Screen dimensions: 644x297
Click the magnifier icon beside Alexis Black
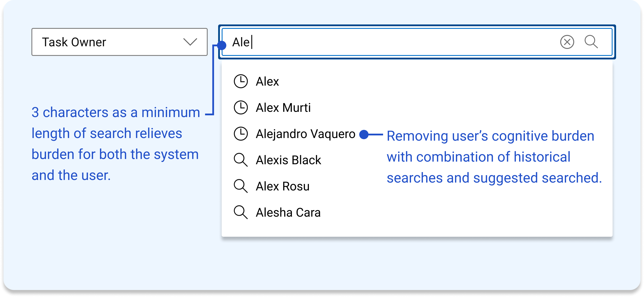pos(240,160)
